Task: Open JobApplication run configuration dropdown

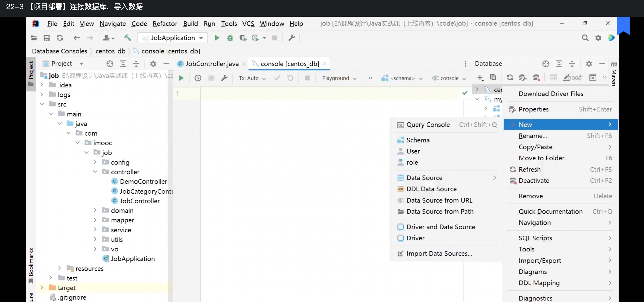Action: [172, 38]
